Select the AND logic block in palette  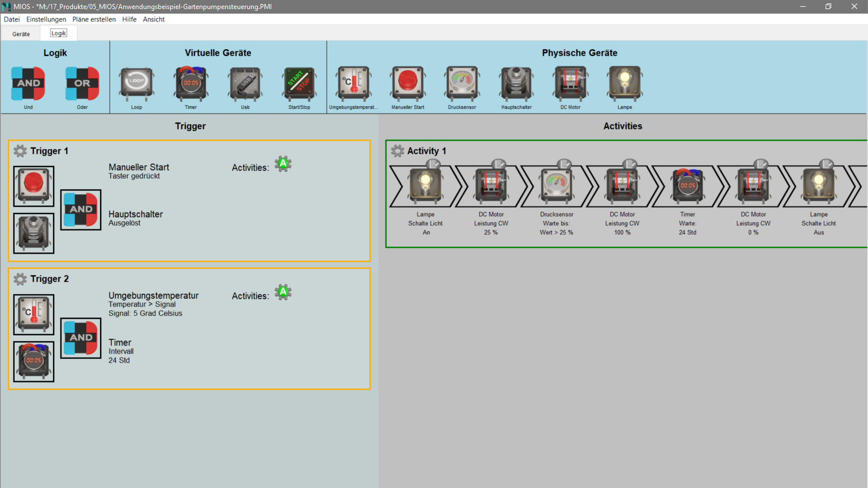pyautogui.click(x=28, y=84)
